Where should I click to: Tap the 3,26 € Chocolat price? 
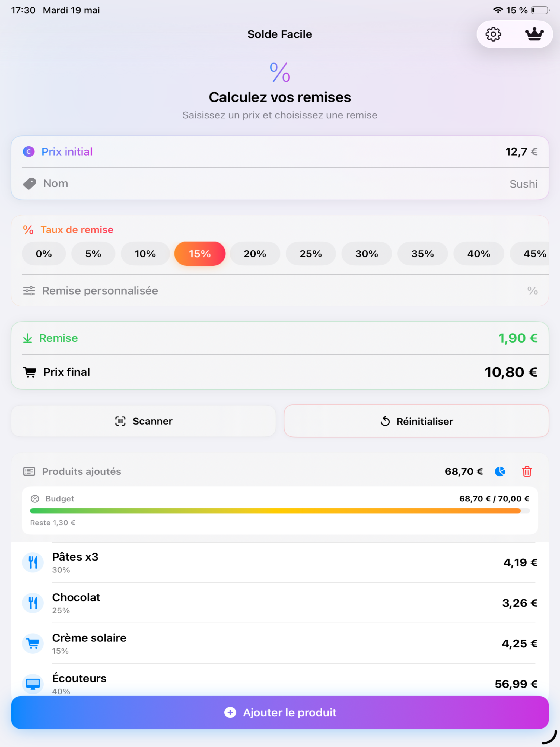pos(520,603)
